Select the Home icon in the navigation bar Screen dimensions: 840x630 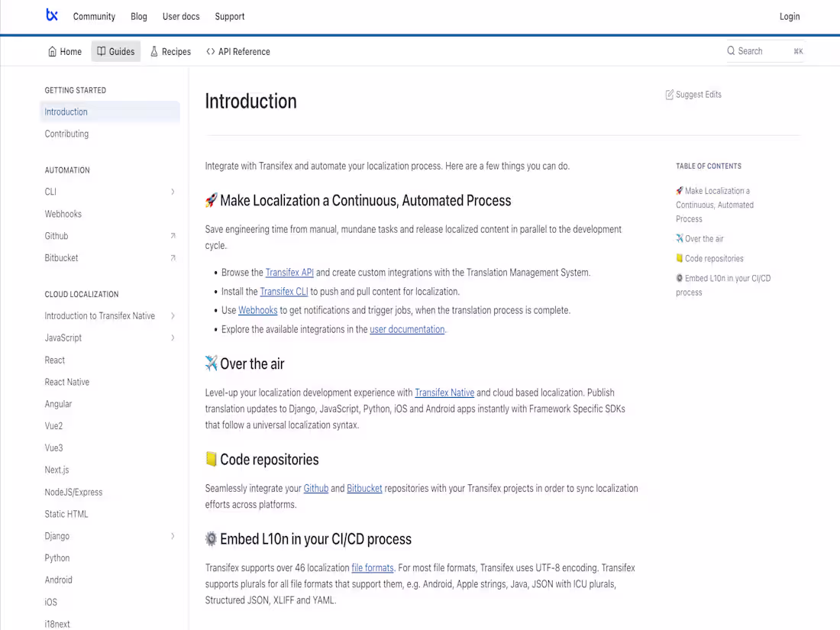(x=50, y=51)
